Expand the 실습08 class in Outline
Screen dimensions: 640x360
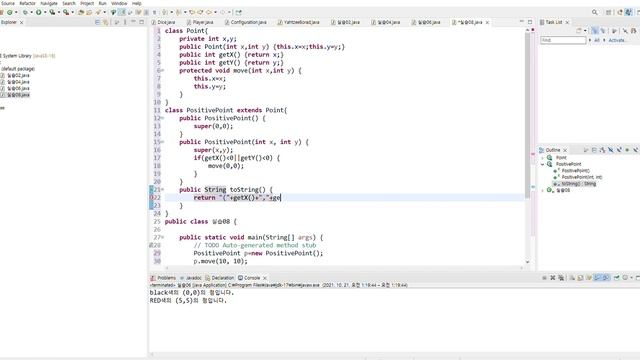click(x=542, y=190)
